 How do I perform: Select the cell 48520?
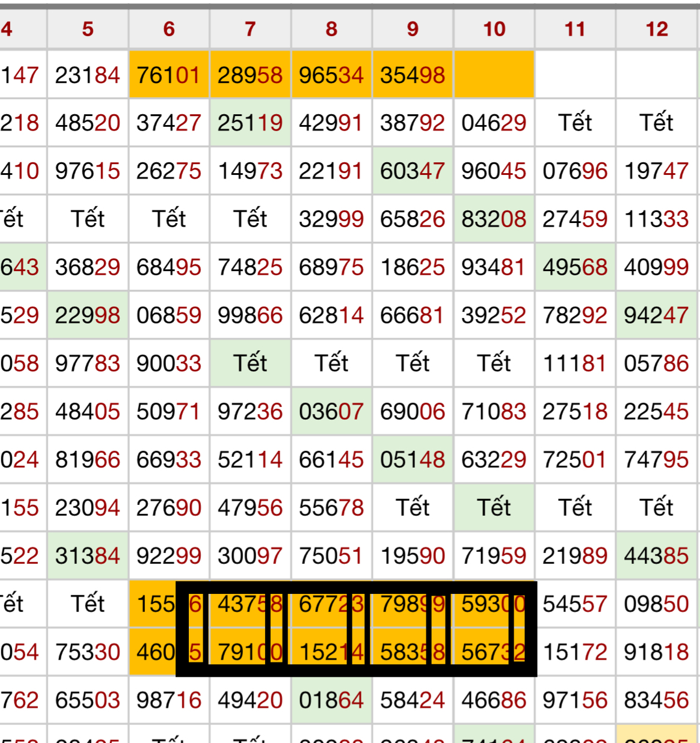point(88,123)
